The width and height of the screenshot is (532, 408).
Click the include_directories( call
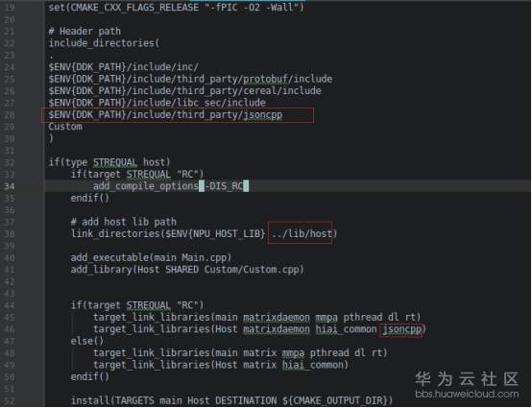104,43
